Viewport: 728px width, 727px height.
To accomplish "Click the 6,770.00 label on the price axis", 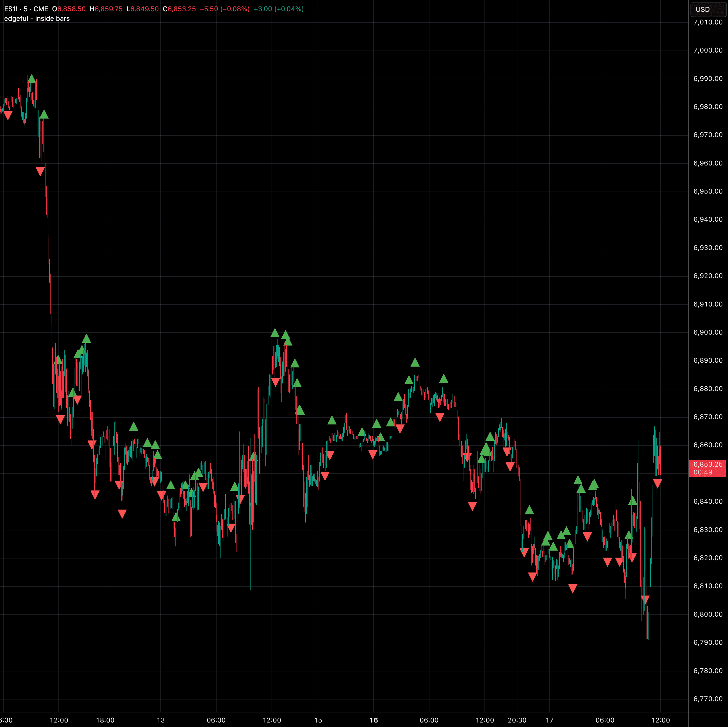I will pos(708,699).
